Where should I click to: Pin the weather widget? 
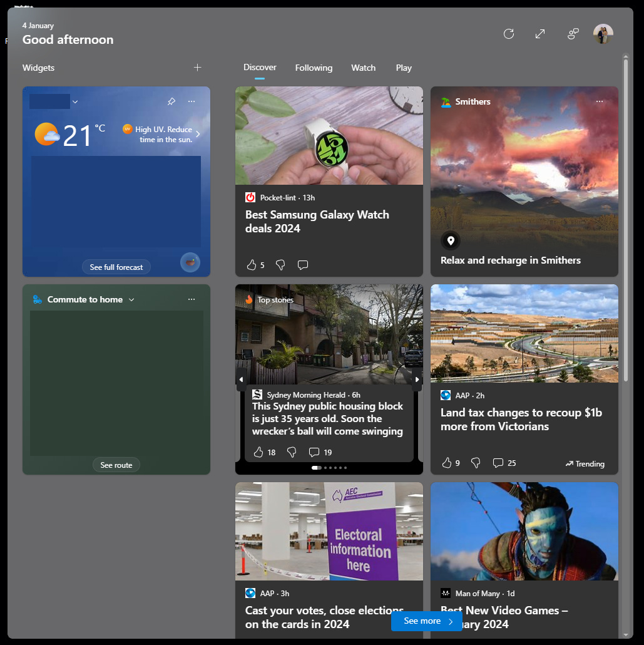(x=171, y=101)
